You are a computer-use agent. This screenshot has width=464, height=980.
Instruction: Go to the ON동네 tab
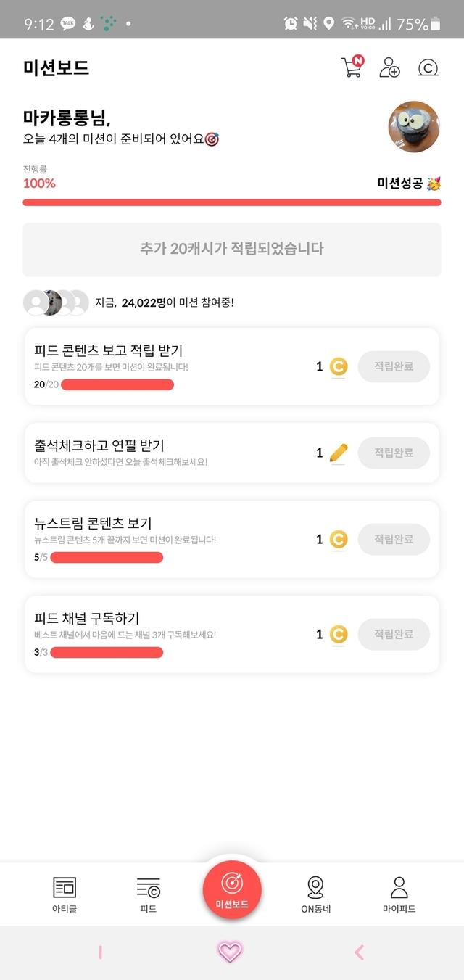click(315, 894)
